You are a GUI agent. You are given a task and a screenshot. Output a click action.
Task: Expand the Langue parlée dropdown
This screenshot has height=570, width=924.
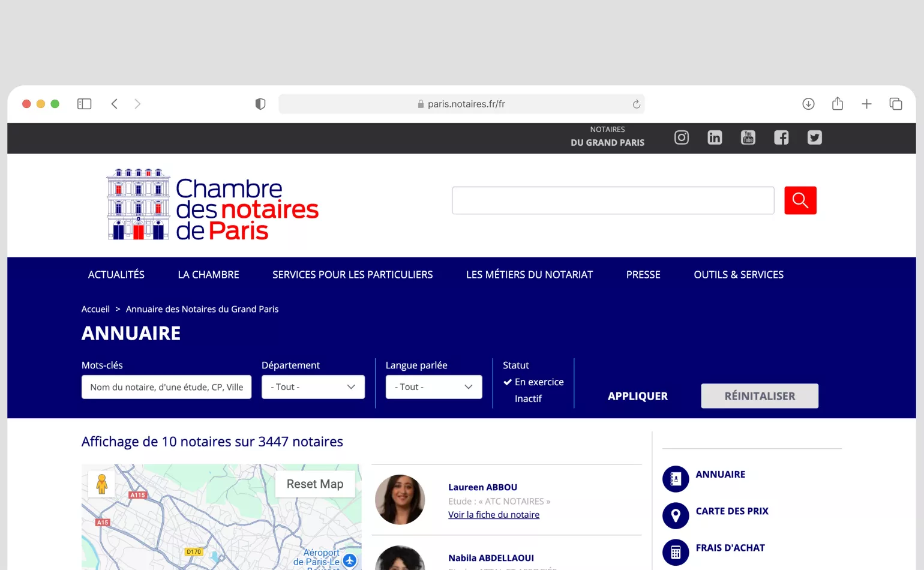[433, 387]
